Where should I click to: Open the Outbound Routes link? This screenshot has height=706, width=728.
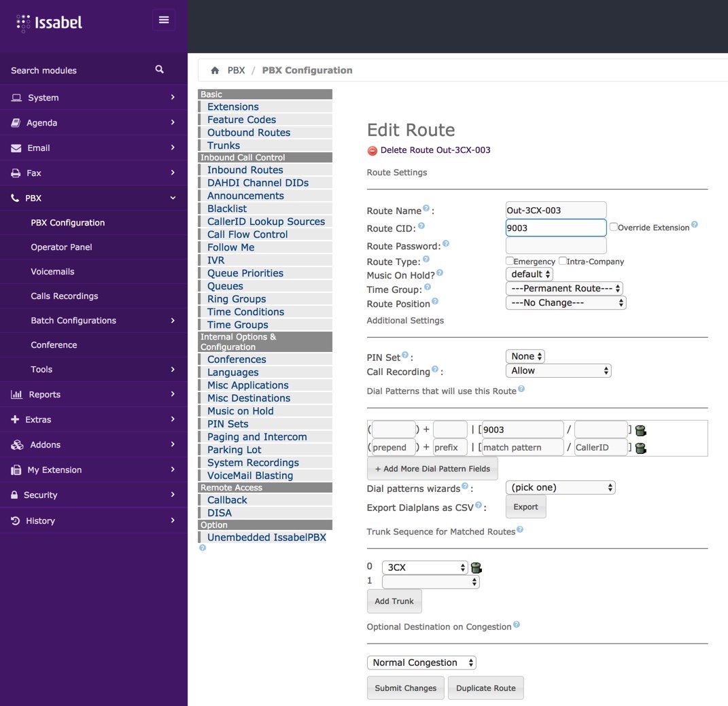click(x=249, y=133)
